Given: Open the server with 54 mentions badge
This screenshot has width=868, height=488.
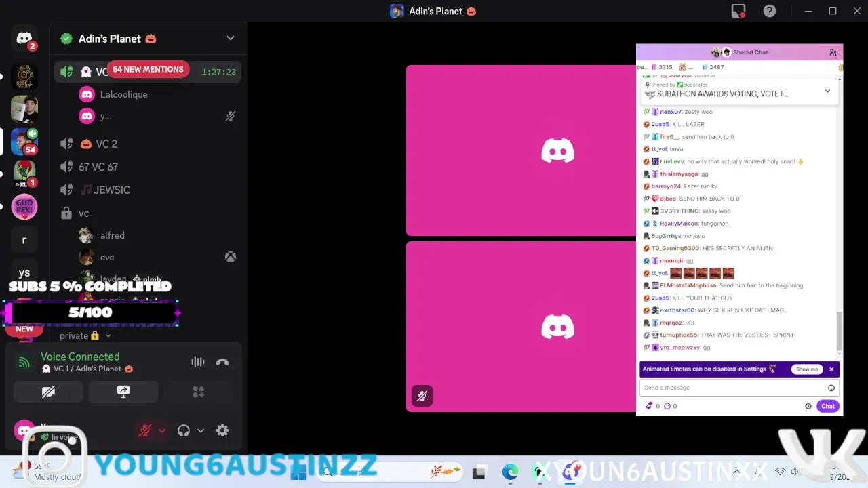Looking at the screenshot, I should click(24, 141).
